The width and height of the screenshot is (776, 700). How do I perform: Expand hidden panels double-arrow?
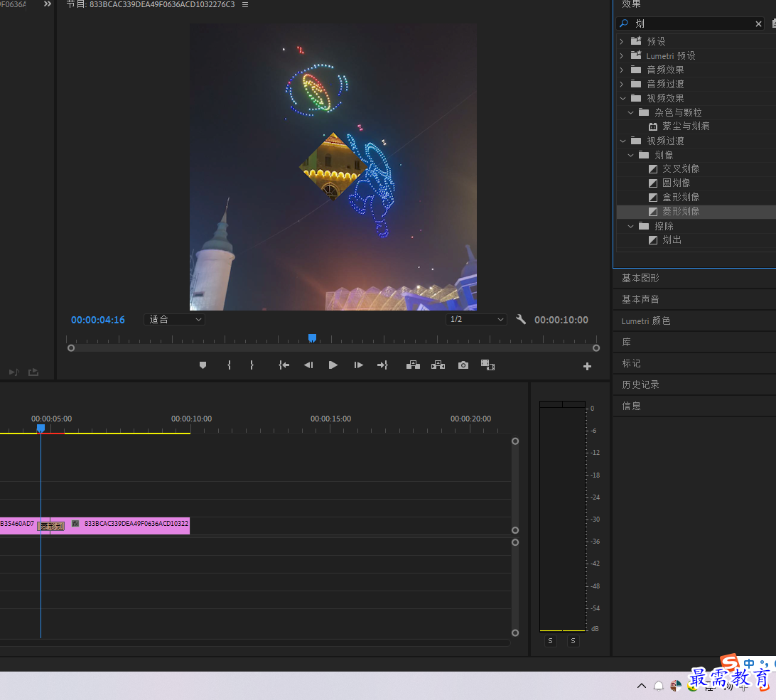48,4
